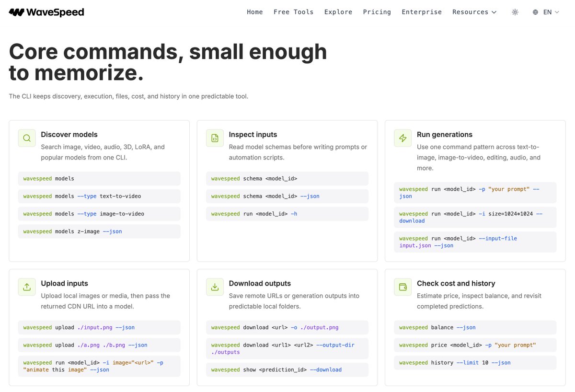
Task: Open the Pricing page
Action: 377,12
